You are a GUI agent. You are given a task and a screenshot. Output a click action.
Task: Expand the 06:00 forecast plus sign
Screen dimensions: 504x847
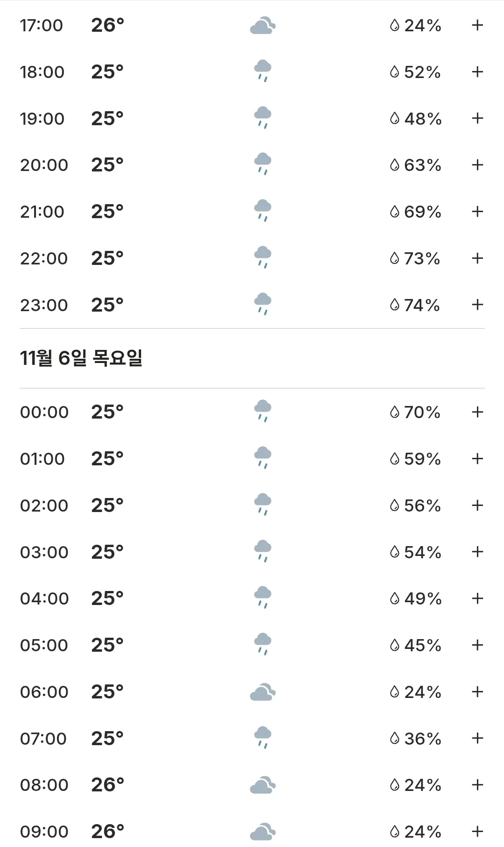coord(477,692)
